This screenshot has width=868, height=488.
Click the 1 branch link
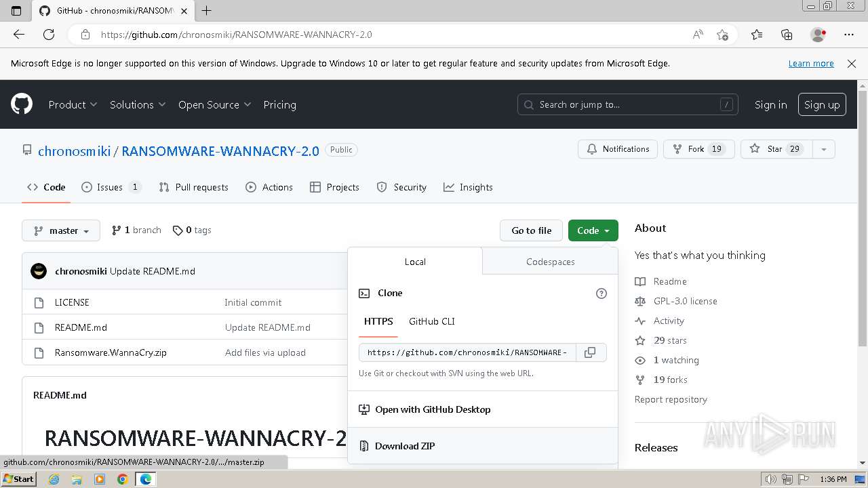[136, 230]
